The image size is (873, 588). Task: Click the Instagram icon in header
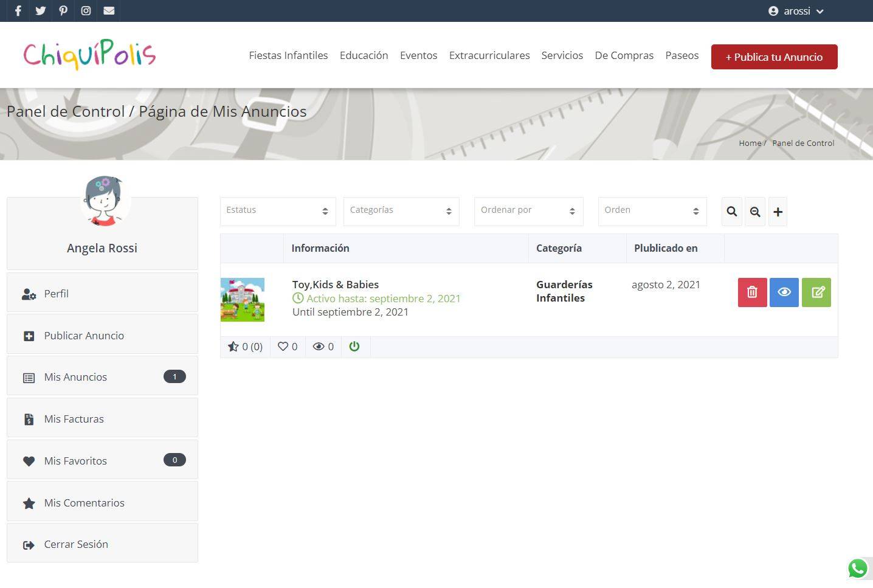[86, 11]
